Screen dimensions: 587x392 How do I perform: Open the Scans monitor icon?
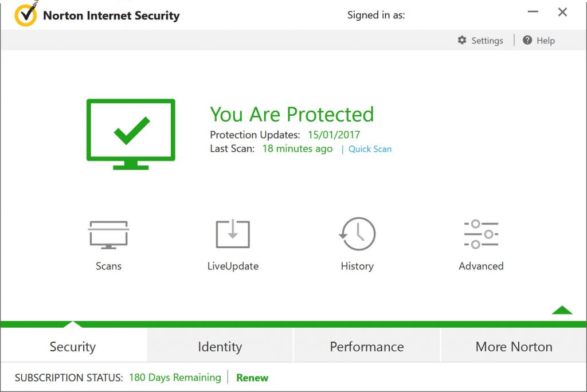tap(108, 234)
